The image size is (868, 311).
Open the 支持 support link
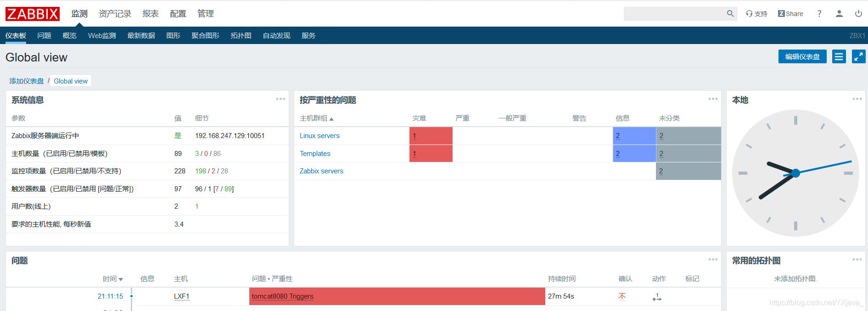pyautogui.click(x=756, y=14)
